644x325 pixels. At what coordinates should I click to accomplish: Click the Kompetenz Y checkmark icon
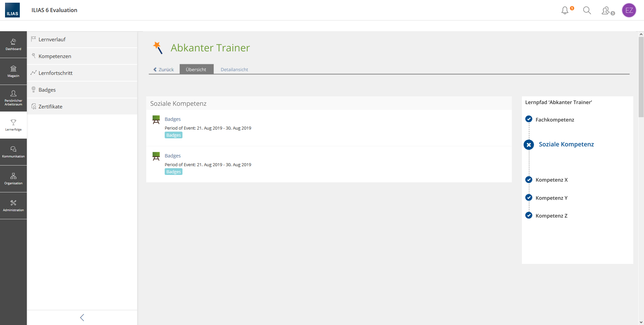point(529,197)
